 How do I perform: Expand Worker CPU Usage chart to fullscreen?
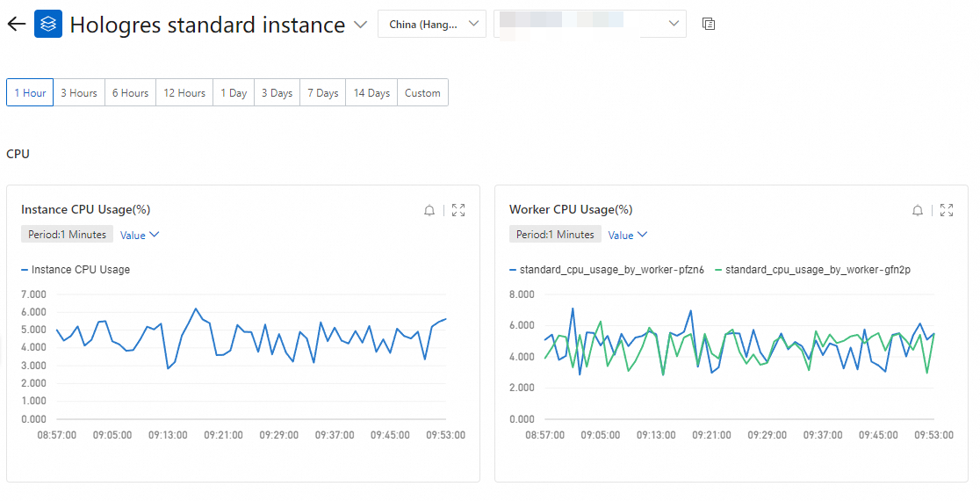tap(947, 210)
